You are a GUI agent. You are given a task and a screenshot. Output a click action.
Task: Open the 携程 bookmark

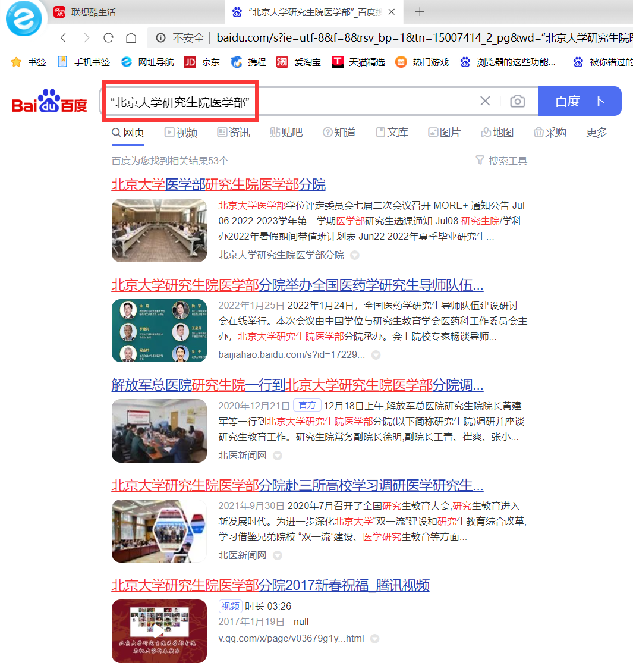click(x=248, y=62)
